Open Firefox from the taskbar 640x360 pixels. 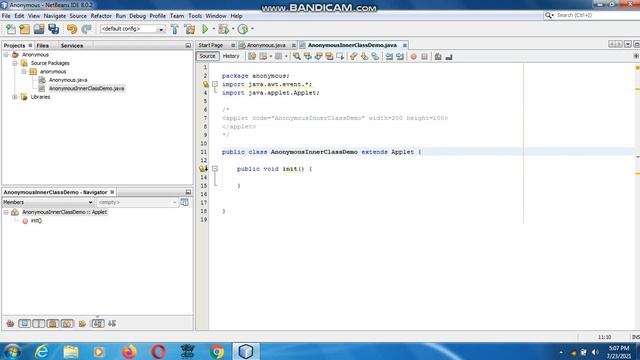(x=129, y=351)
